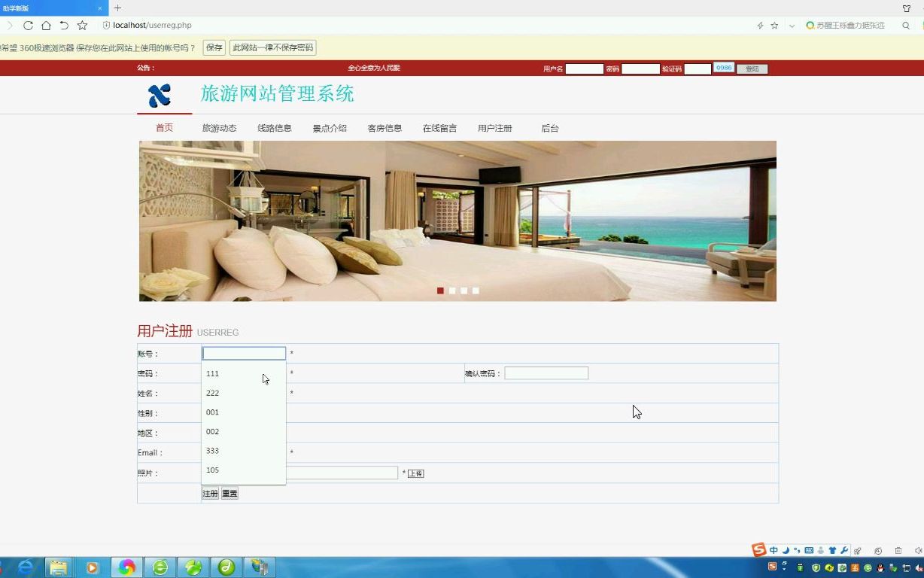Open the Sogou wrench settings icon in tray
Image resolution: width=924 pixels, height=578 pixels.
[x=844, y=550]
